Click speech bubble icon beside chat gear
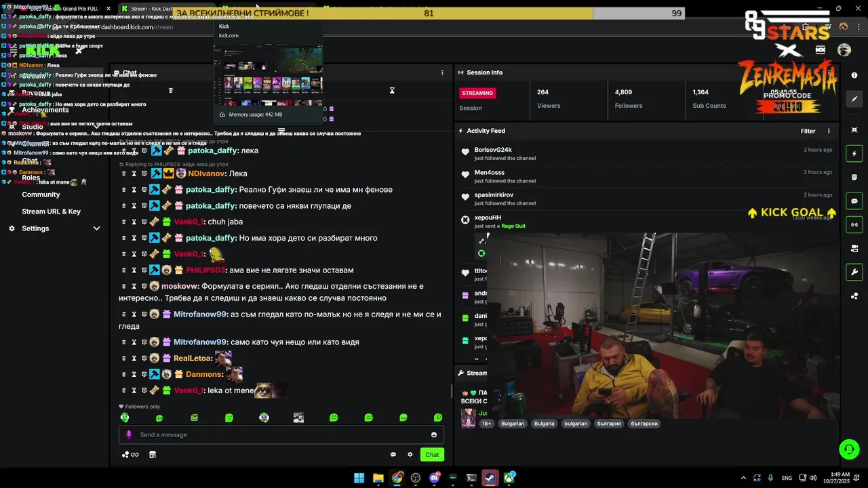This screenshot has width=868, height=488. point(393,455)
